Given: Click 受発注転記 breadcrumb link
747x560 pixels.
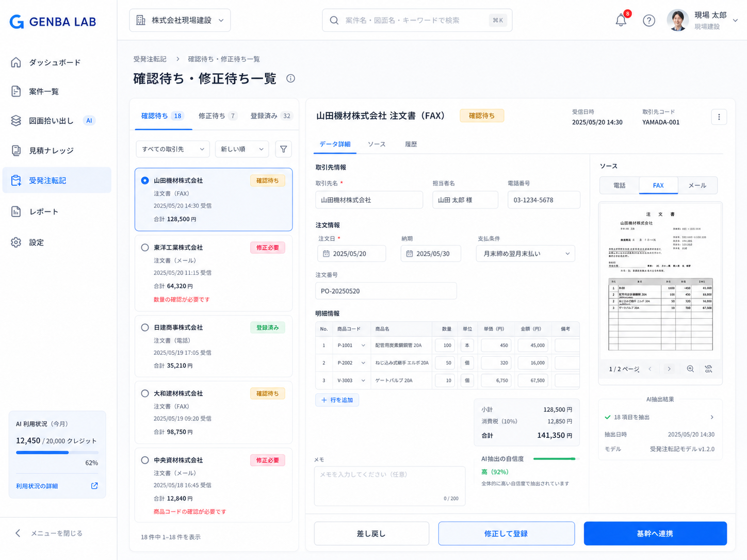Looking at the screenshot, I should [150, 59].
